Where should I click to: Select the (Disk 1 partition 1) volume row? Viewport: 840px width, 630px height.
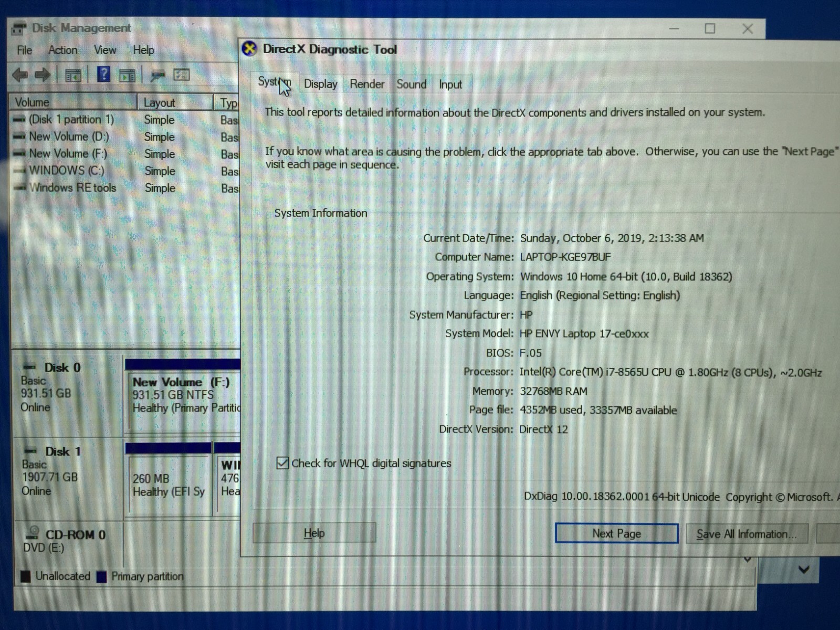tap(125, 119)
